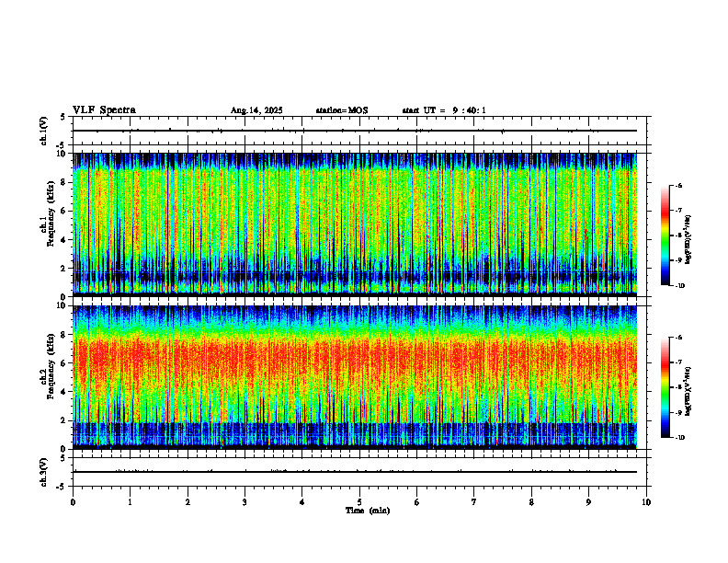This screenshot has height=563, width=728.
Task: Select the ch.2 "Frequency (kHz)" axis label
Action: (51, 366)
